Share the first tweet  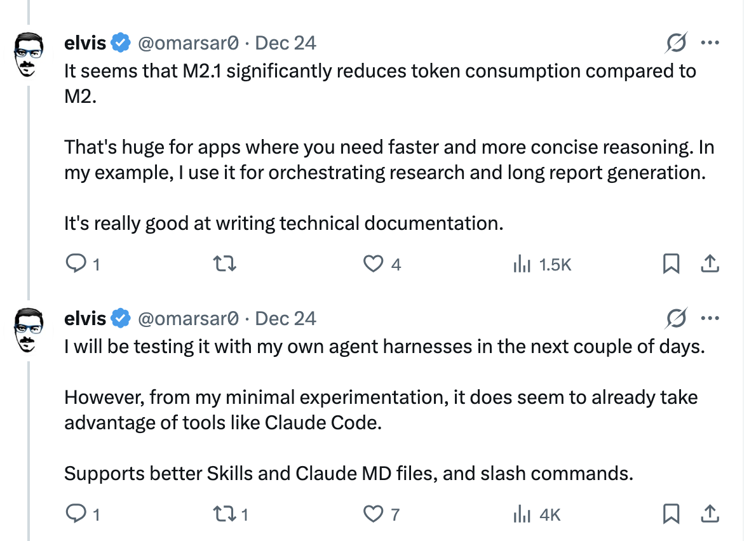point(709,264)
